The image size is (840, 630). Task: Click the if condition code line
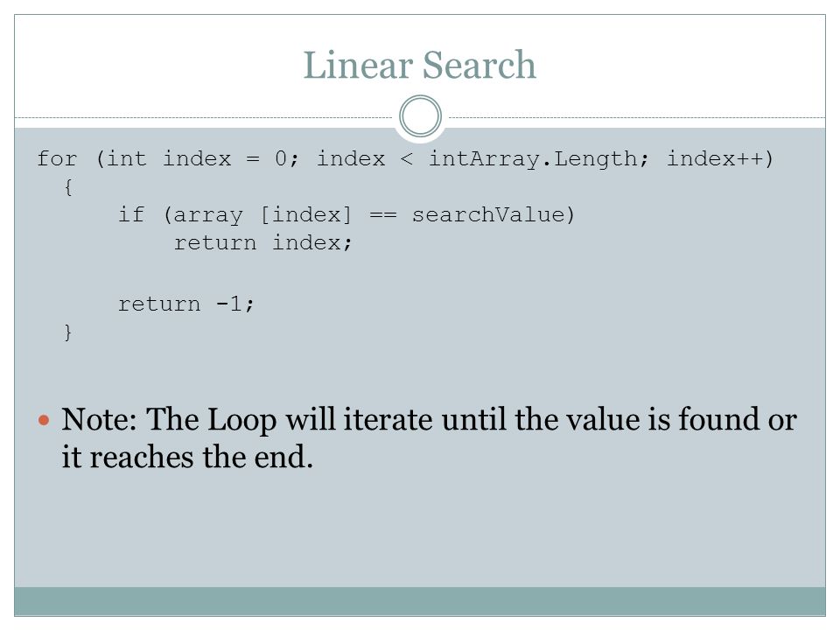346,215
